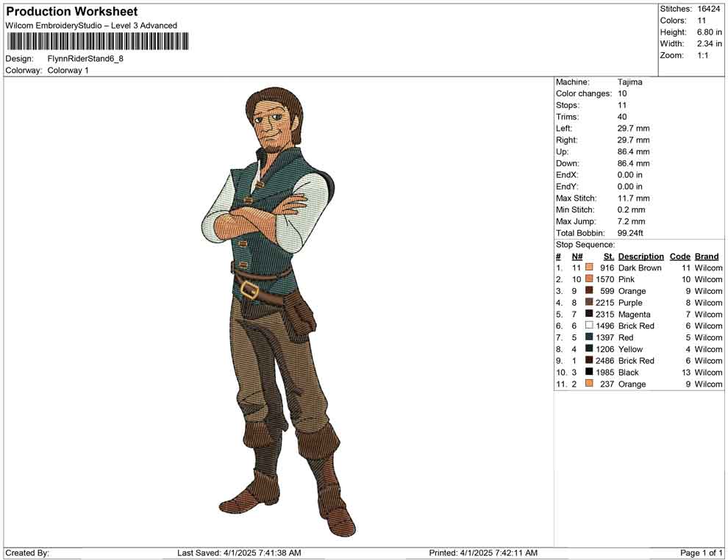This screenshot has height=560, width=728.
Task: Select the Red thread chip numbered 1397
Action: point(588,337)
